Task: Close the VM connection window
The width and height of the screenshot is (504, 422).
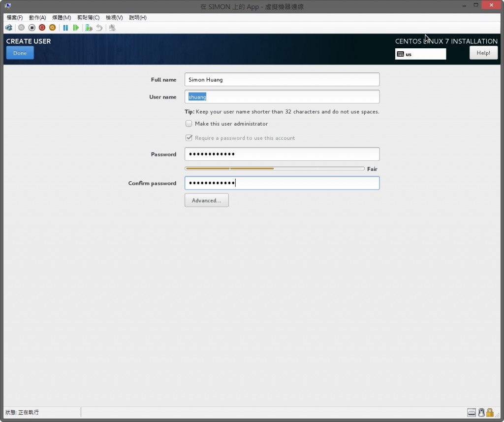Action: [491, 5]
